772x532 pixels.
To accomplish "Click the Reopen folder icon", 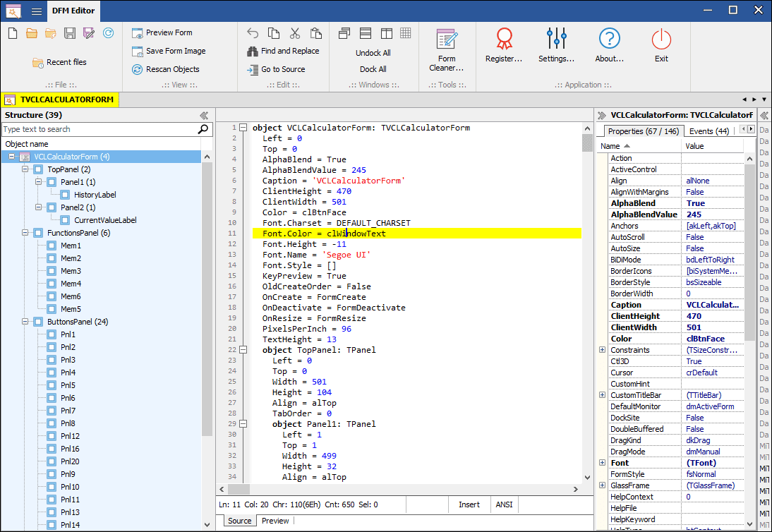I will (50, 33).
